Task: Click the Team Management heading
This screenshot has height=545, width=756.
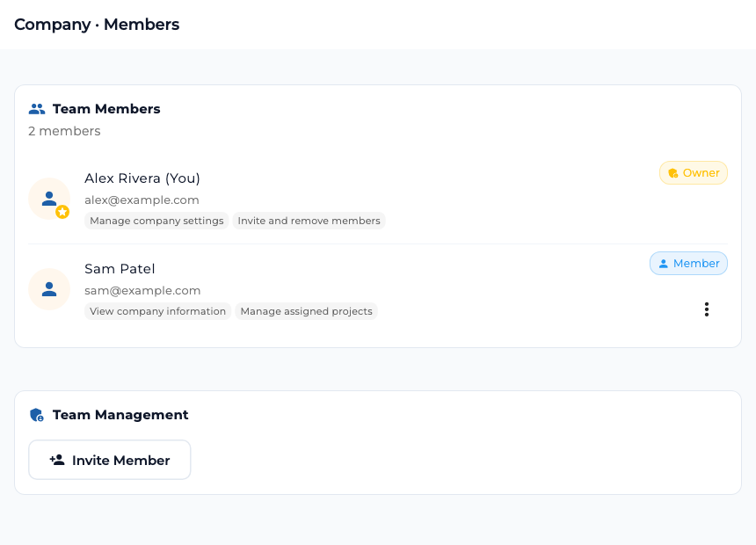Action: pyautogui.click(x=120, y=415)
